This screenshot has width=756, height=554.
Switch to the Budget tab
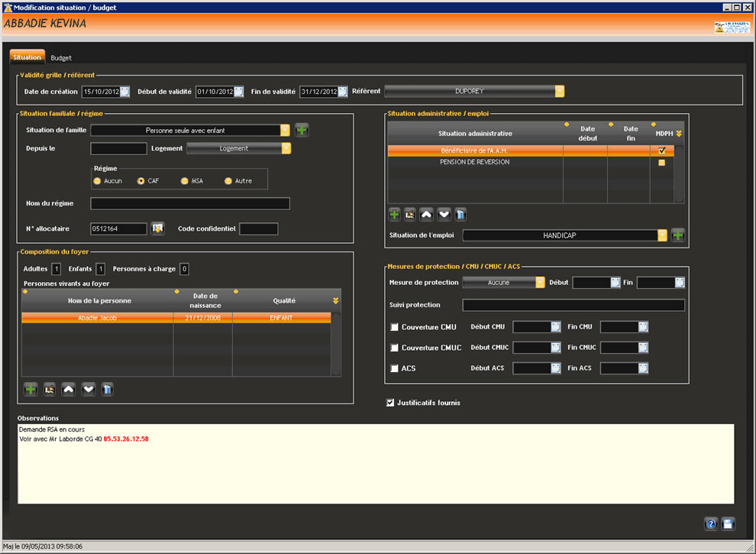(61, 57)
